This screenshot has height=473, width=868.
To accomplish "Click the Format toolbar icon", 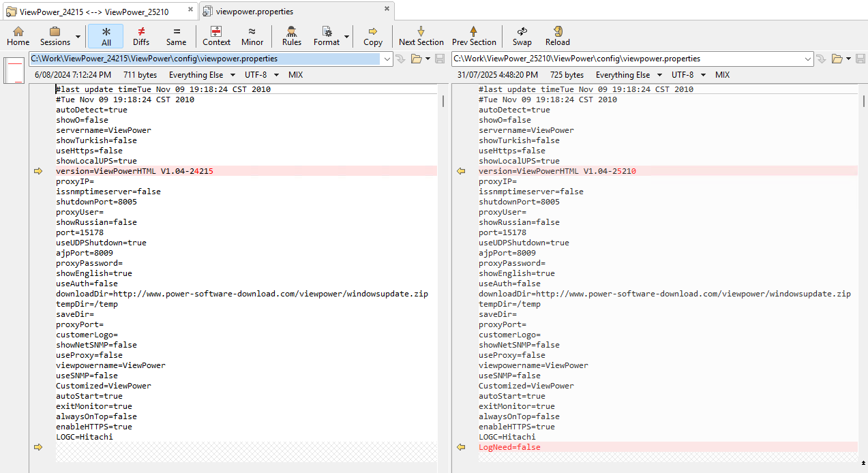I will (x=327, y=36).
